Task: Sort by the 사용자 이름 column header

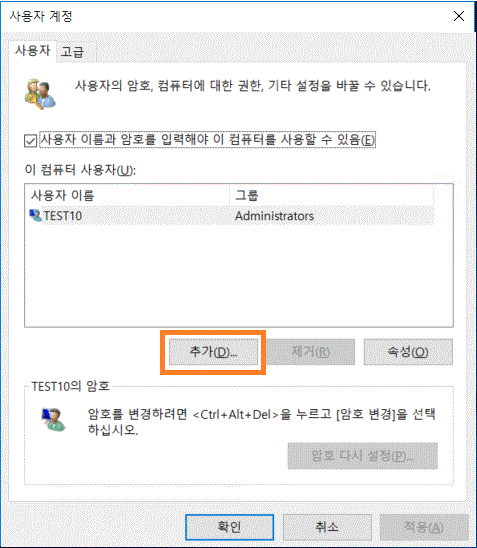Action: tap(127, 195)
